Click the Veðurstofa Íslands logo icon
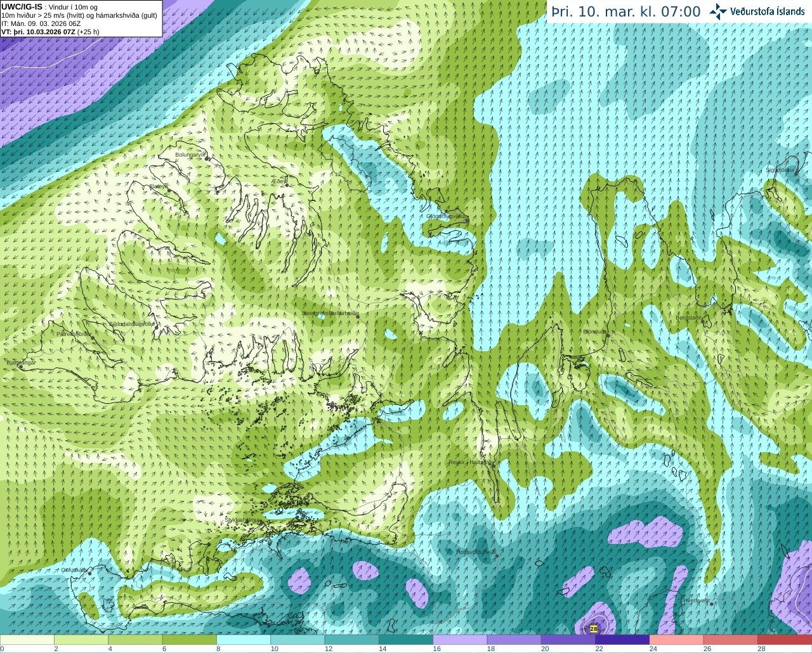The image size is (812, 653). [718, 11]
